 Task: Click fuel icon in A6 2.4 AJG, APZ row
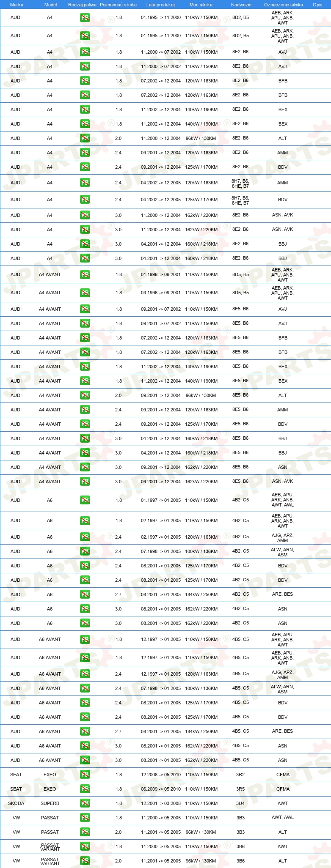(85, 537)
